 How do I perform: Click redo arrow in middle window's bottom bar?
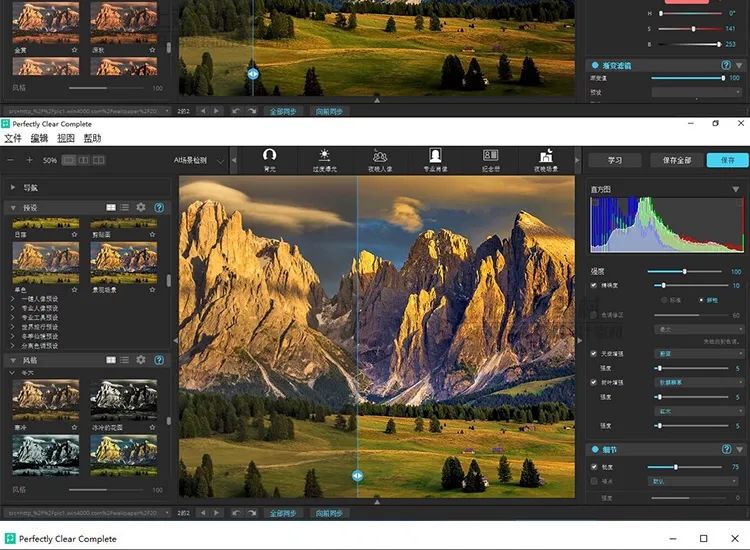click(x=252, y=513)
